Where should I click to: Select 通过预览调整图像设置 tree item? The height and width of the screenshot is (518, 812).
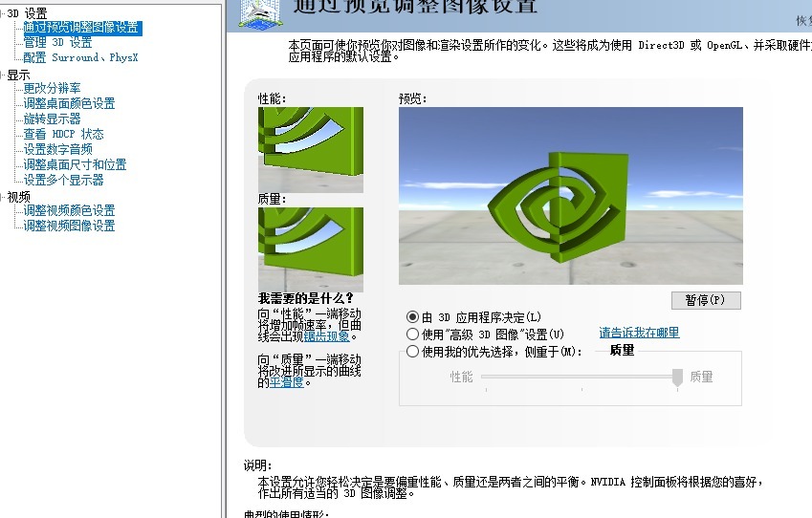81,28
